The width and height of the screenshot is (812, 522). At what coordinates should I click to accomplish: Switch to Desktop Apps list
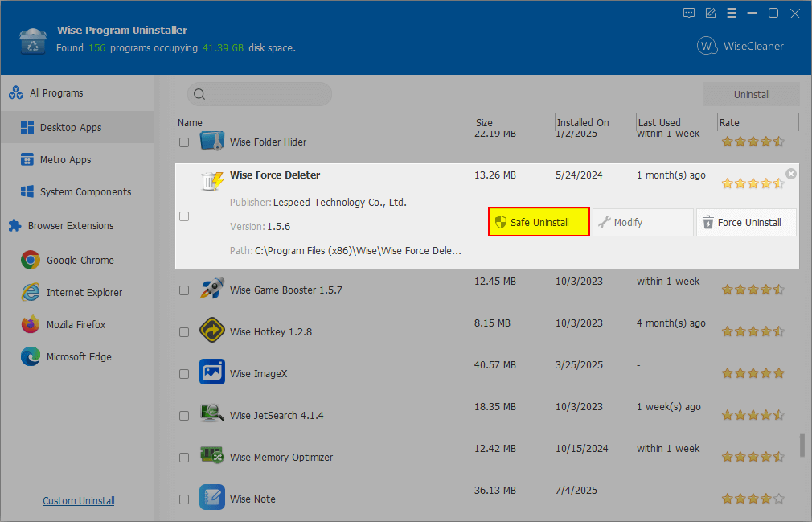[77, 127]
